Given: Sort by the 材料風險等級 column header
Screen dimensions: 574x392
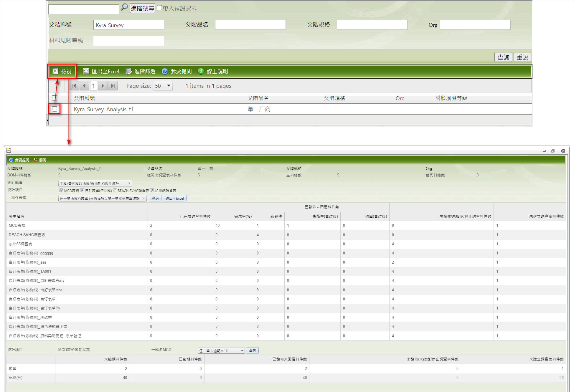Looking at the screenshot, I should [451, 98].
